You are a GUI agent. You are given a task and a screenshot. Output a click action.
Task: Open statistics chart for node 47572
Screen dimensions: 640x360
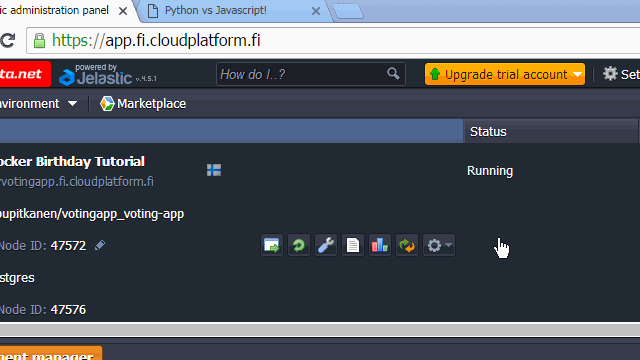point(380,245)
